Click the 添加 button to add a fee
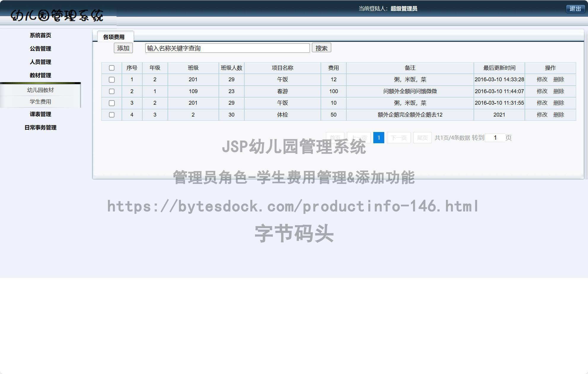Viewport: 588px width, 374px height. [123, 48]
